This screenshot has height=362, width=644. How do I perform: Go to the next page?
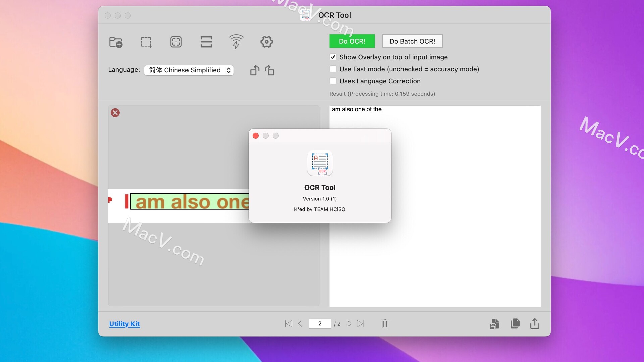coord(349,324)
